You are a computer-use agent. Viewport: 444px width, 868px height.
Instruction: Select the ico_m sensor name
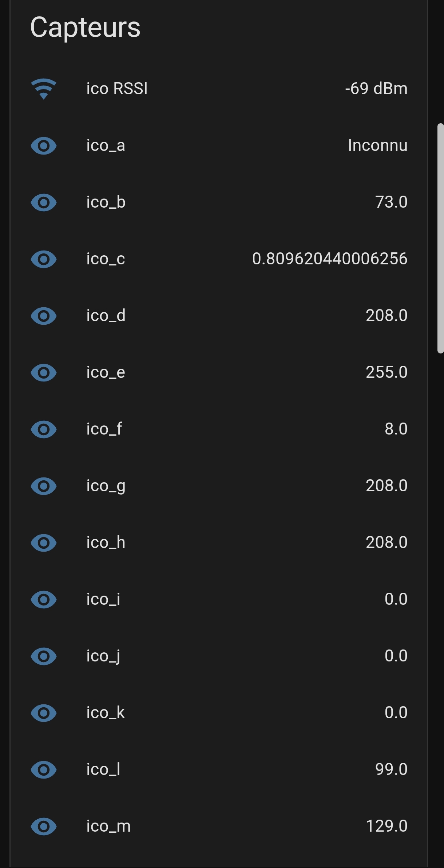click(x=108, y=826)
